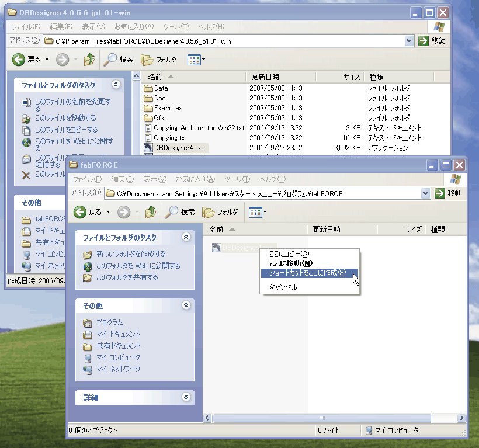Collapse ファイルとフォルダのタスク panel in DBDesigner window
This screenshot has height=448, width=479.
point(116,85)
